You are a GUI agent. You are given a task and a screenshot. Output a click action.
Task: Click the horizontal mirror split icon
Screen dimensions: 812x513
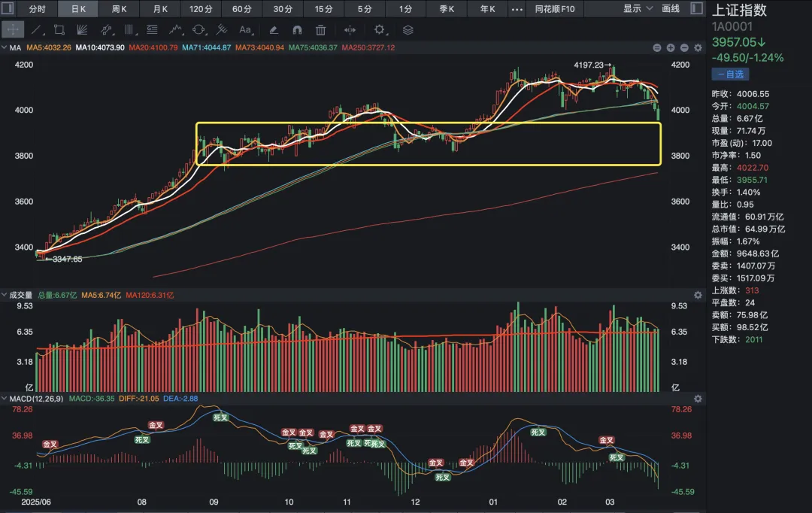350,30
